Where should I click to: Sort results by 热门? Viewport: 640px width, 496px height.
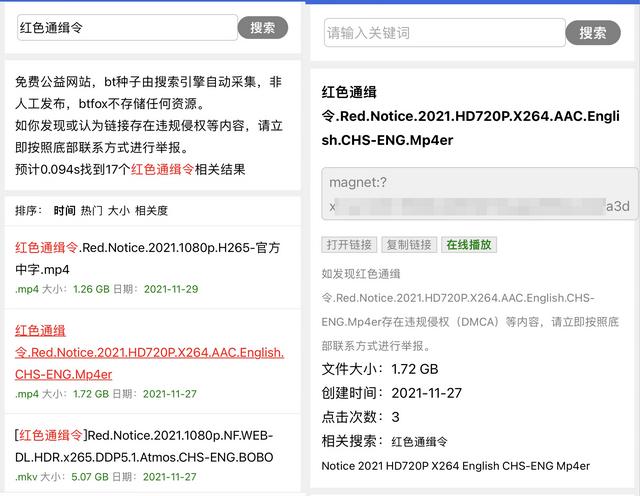click(91, 211)
